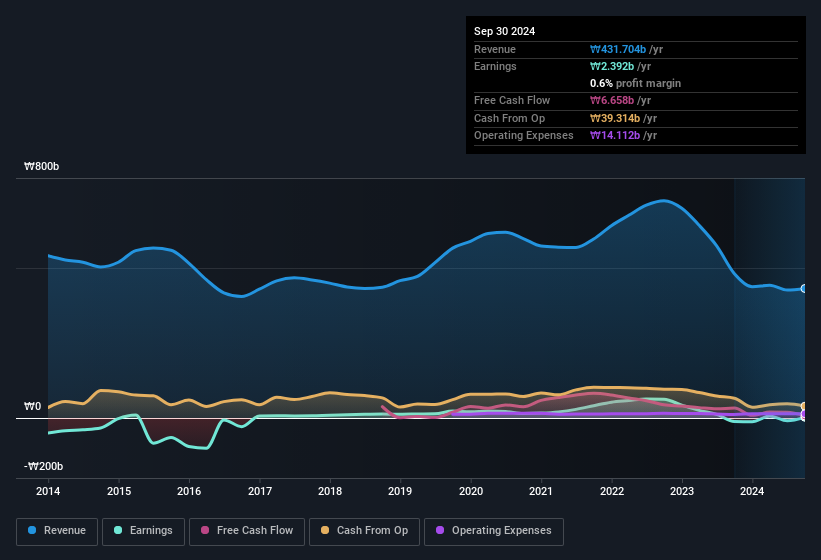
Task: Click the 2016 label on the x-axis
Action: point(189,491)
